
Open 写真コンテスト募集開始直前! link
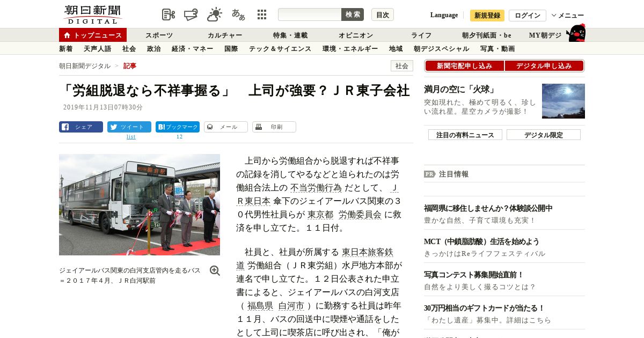[x=474, y=275]
